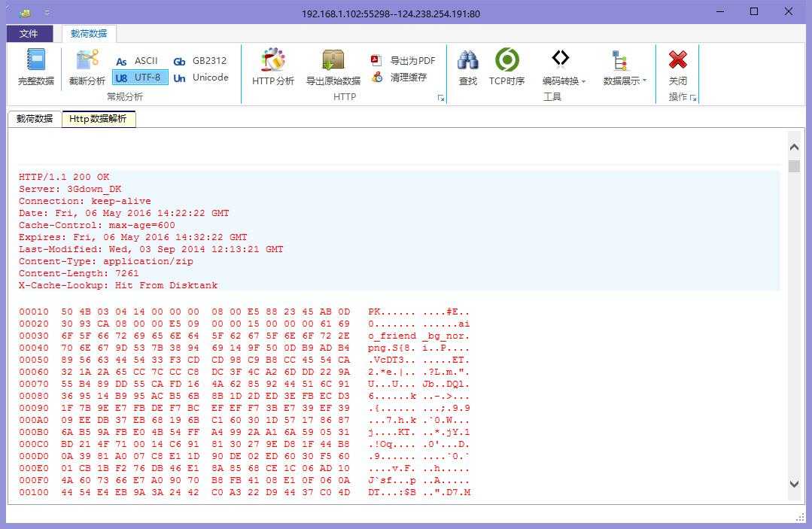Select ASCII encoding view

click(137, 61)
